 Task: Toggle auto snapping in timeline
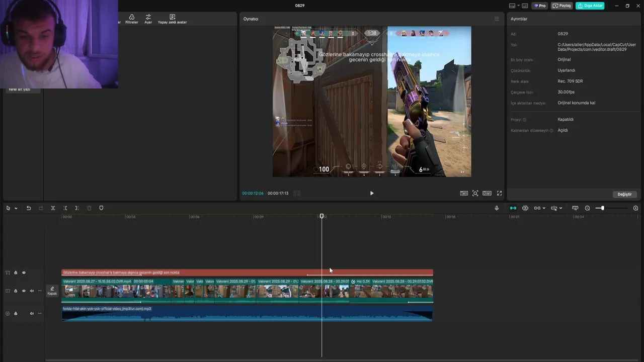coord(525,208)
